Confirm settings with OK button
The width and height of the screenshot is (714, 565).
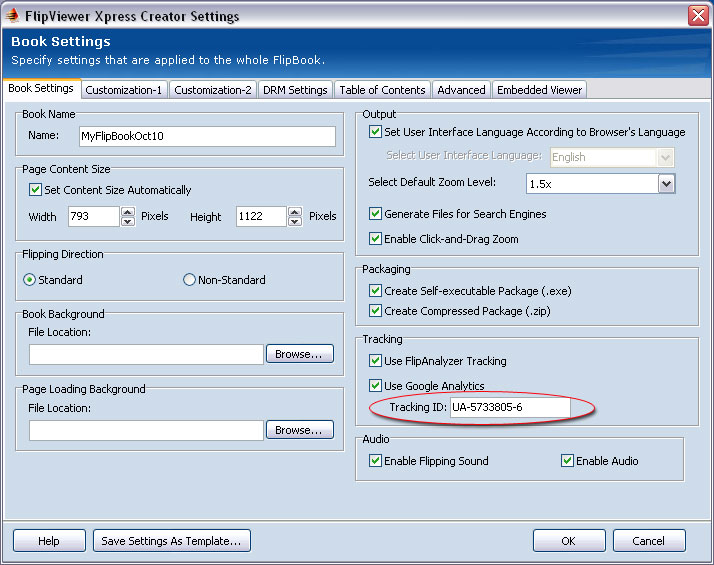569,541
